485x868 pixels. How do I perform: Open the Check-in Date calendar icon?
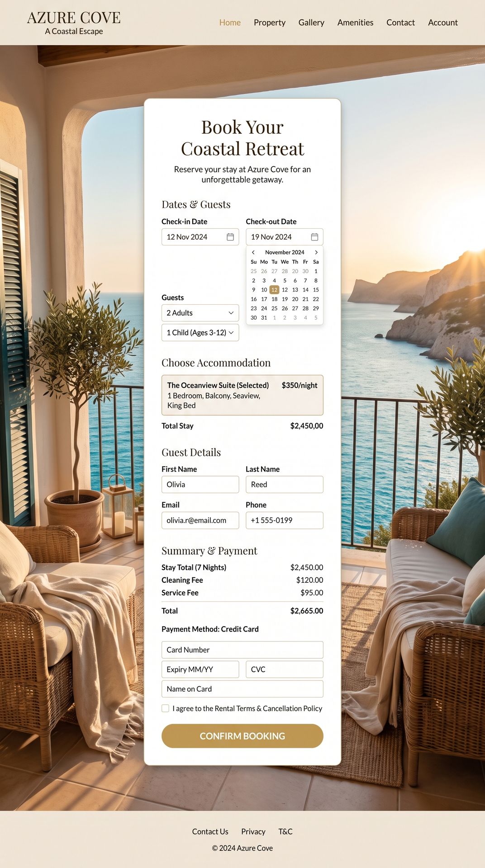(230, 237)
